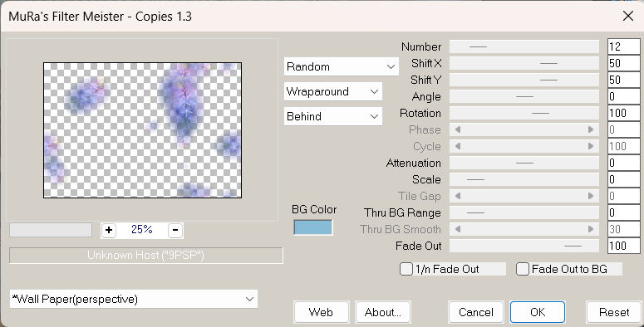Enable the 1/n Fade Out checkbox

click(406, 269)
